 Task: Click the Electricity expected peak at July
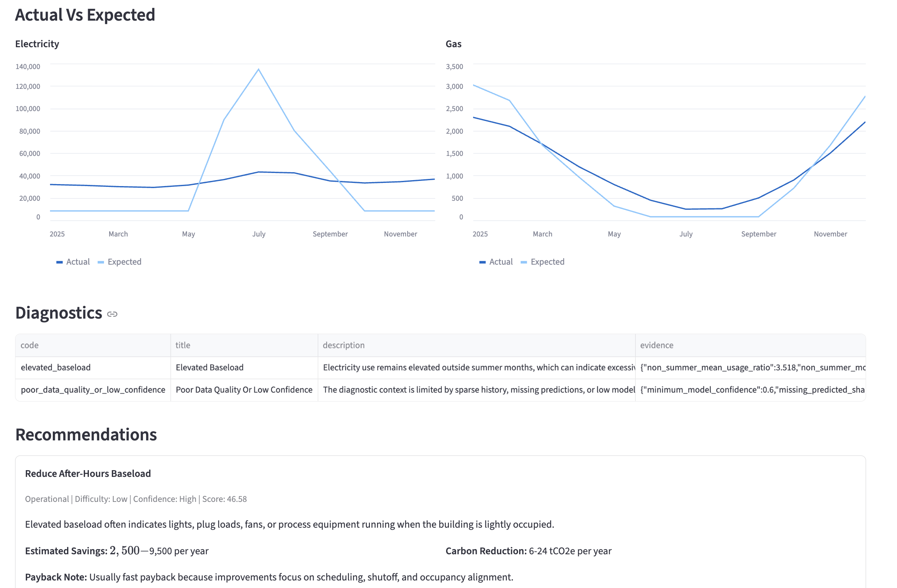(259, 69)
